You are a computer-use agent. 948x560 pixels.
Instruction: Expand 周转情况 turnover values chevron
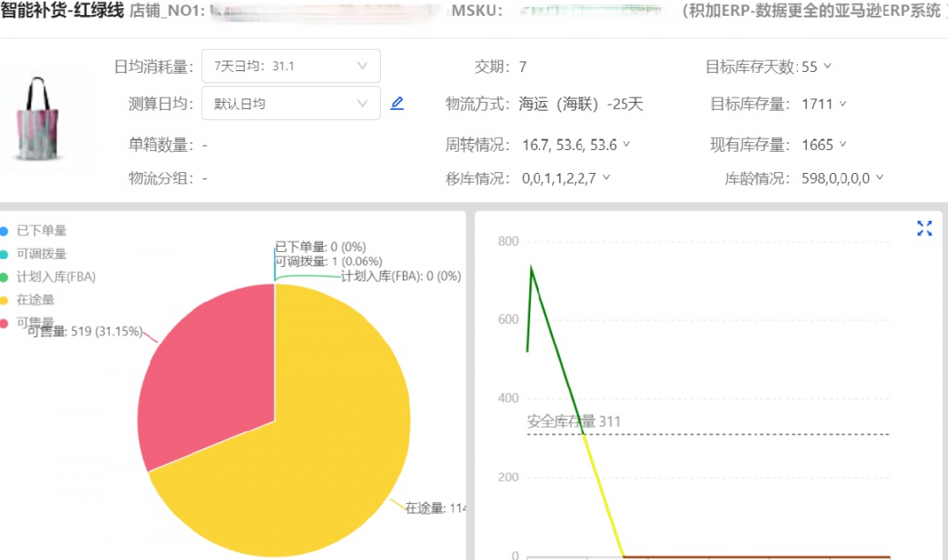[x=627, y=145]
